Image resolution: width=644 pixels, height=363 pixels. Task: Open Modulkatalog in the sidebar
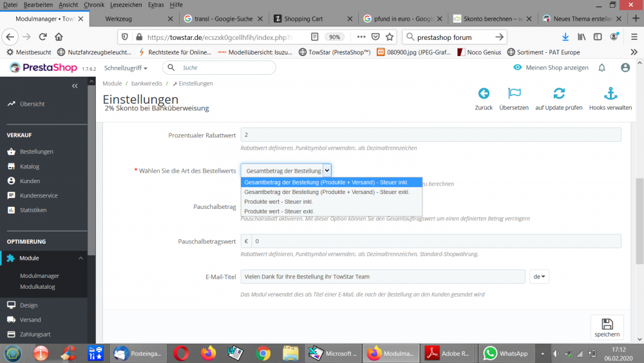coord(37,287)
